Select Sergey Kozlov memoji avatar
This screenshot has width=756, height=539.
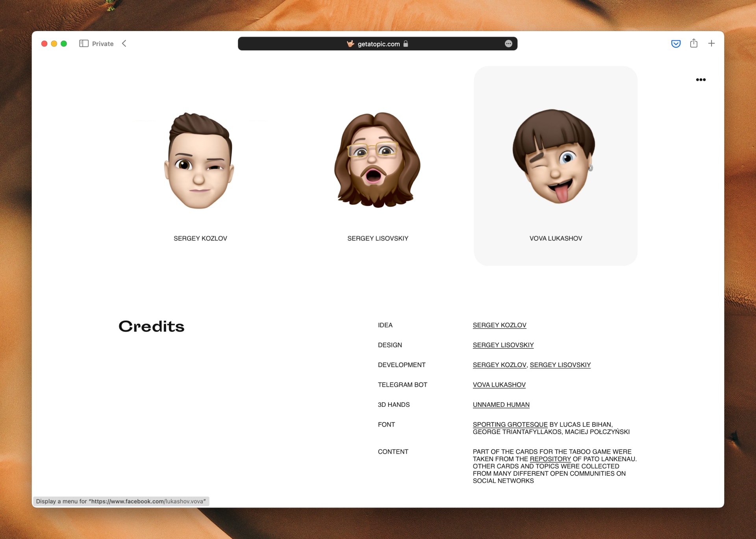199,161
